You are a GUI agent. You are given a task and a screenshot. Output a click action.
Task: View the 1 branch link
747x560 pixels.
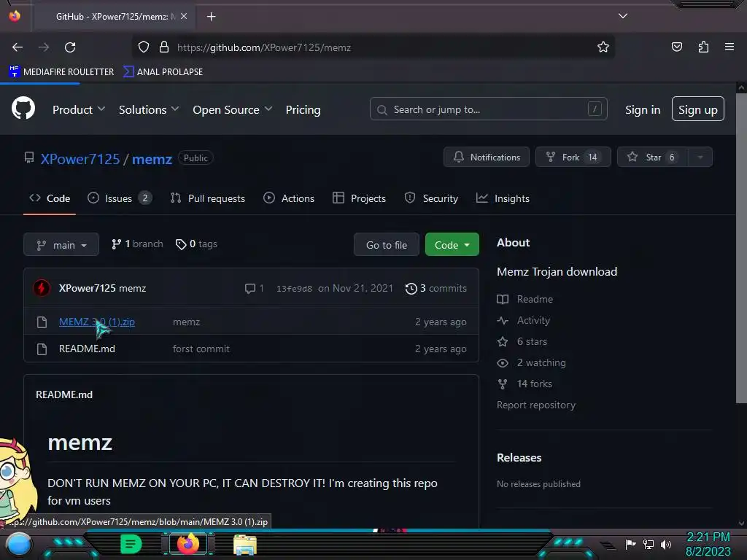pyautogui.click(x=137, y=244)
